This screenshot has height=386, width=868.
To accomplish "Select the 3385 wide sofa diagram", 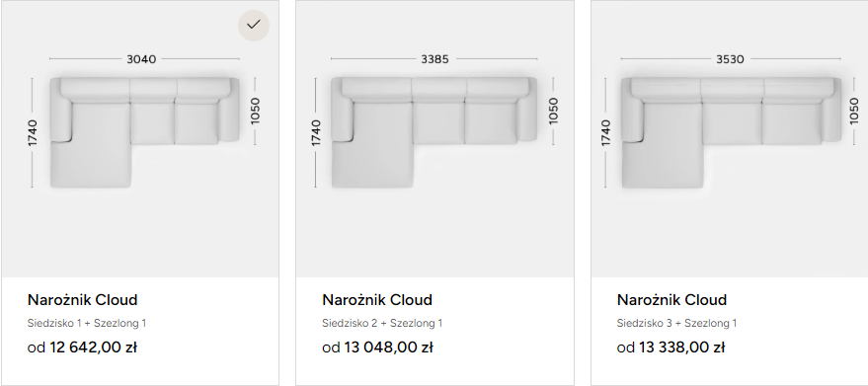I will 434,132.
